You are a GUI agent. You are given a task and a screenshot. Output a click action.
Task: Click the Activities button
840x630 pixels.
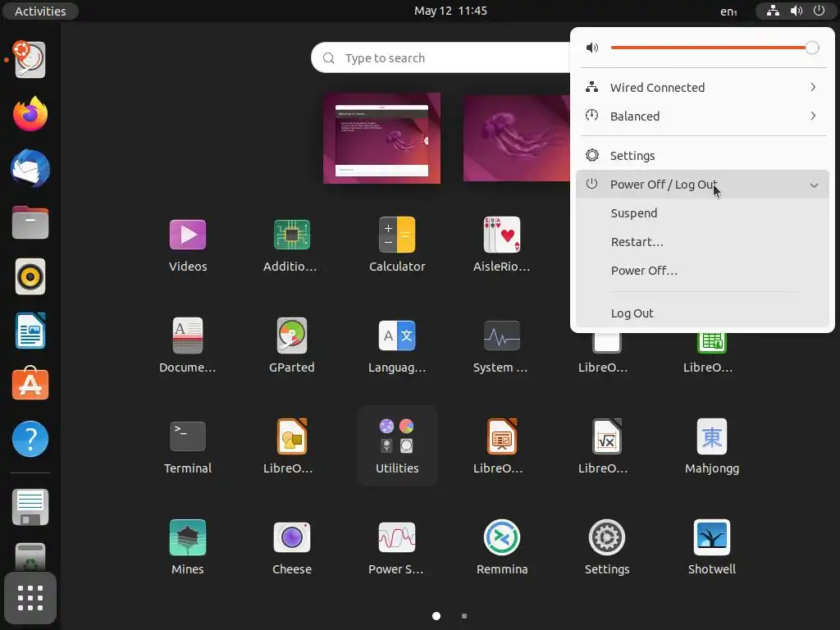(40, 11)
